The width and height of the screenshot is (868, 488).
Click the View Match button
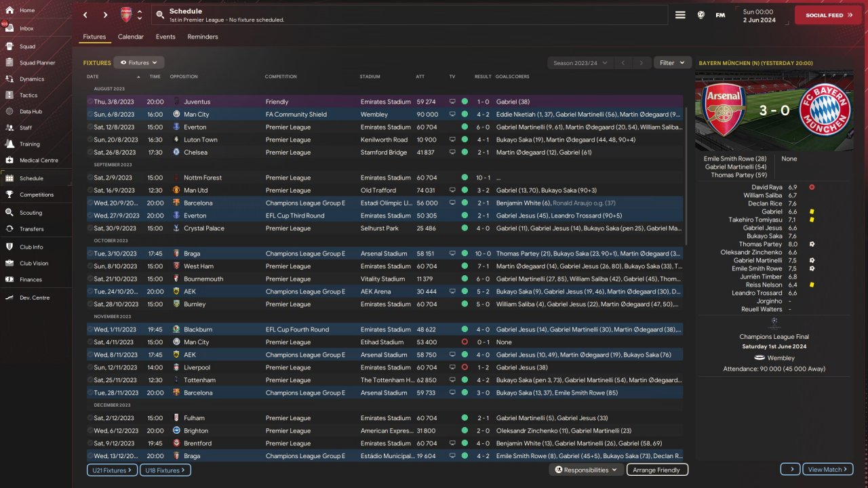tap(828, 470)
